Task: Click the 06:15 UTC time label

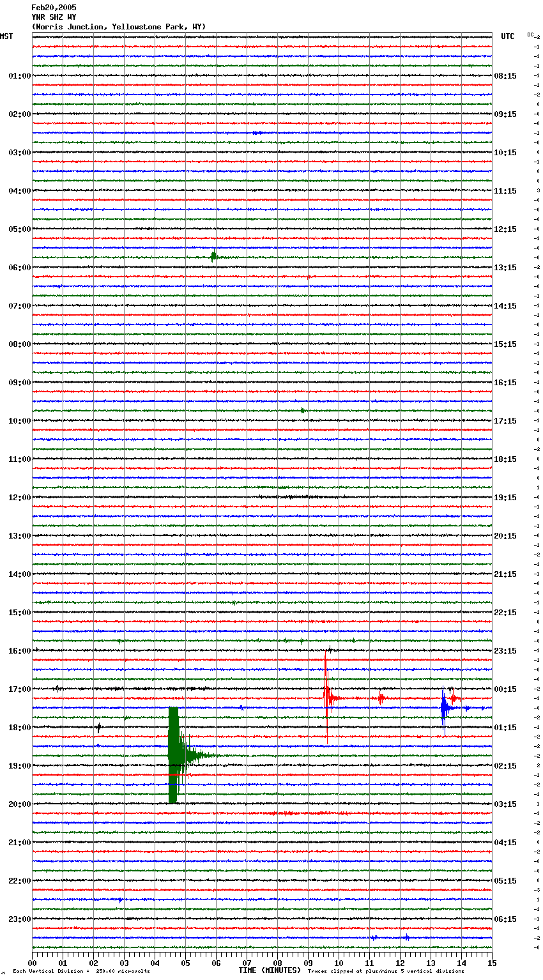Action: (505, 919)
